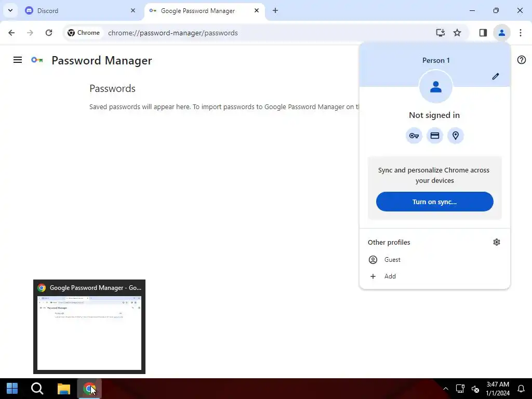This screenshot has width=532, height=399.
Task: Click the Passwords section heading
Action: [112, 88]
